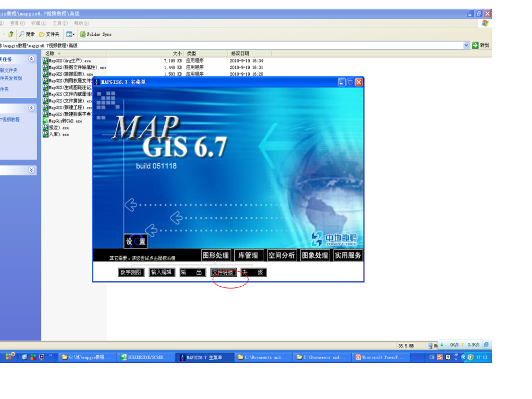Sort files by 类型 column header

pyautogui.click(x=205, y=53)
